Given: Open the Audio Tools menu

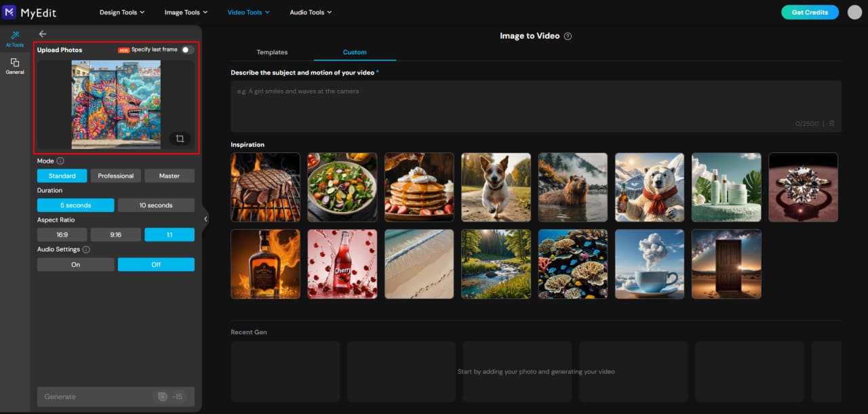Looking at the screenshot, I should point(310,12).
